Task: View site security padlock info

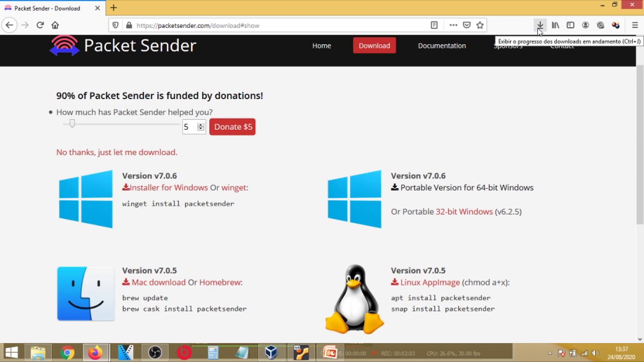Action: pos(129,25)
